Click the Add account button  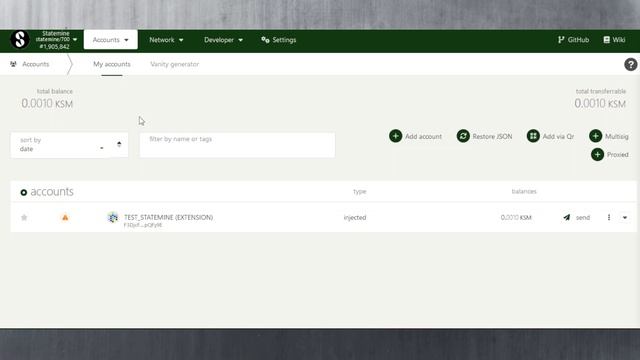tap(415, 136)
